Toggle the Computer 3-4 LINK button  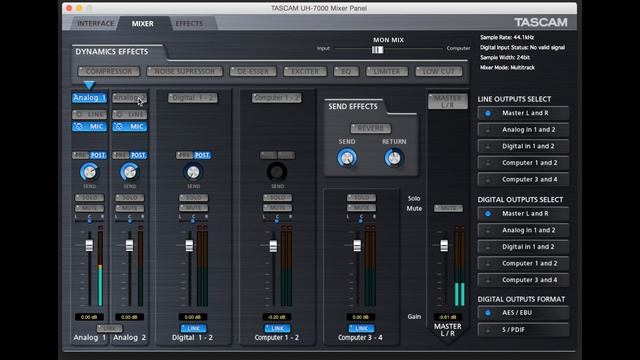tap(361, 328)
